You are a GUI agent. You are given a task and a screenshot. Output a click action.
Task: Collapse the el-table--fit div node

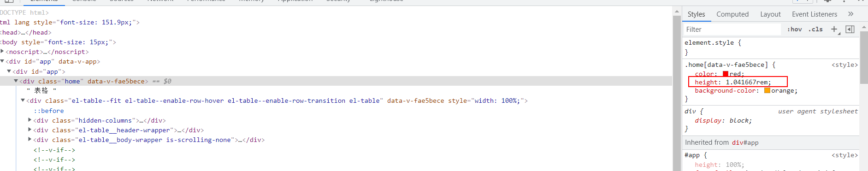click(x=23, y=100)
